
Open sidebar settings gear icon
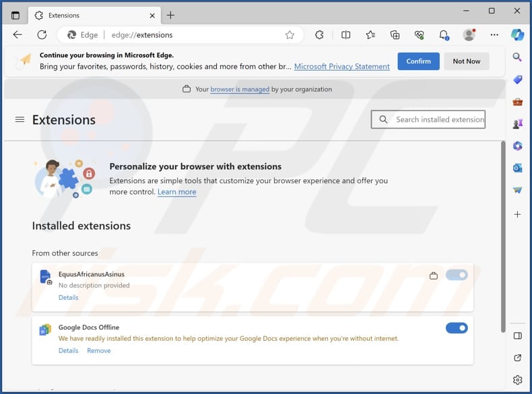518,380
